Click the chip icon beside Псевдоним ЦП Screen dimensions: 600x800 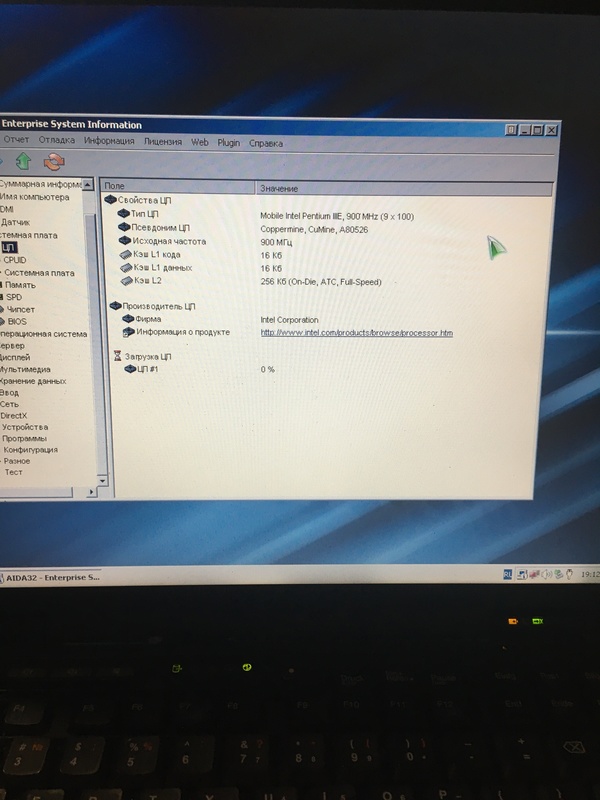pos(124,227)
